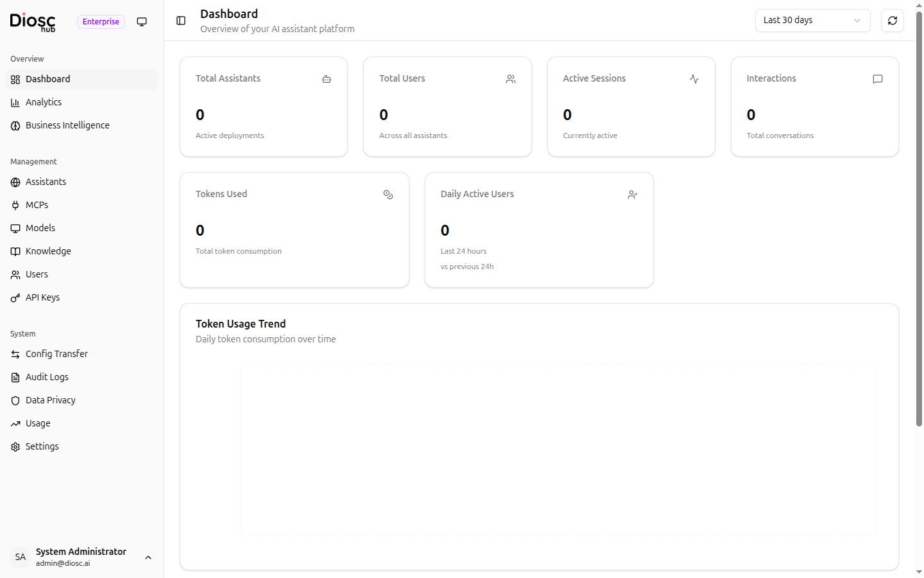924x578 pixels.
Task: Open the API Keys page
Action: click(x=82, y=297)
